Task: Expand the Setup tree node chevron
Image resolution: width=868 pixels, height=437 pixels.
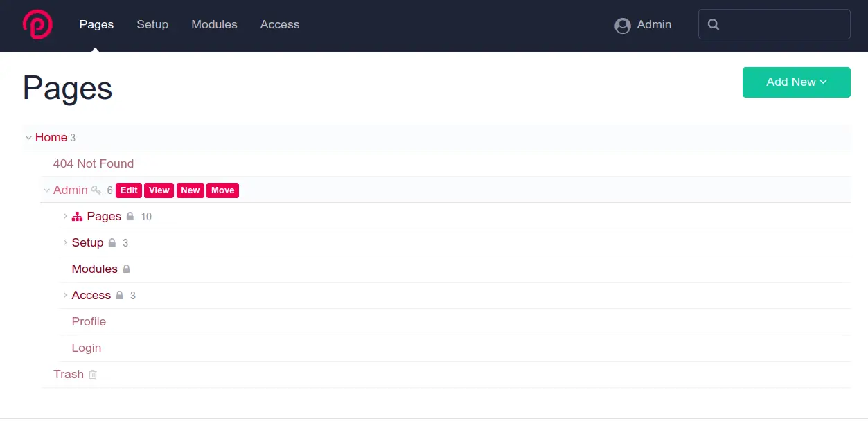Action: point(65,242)
